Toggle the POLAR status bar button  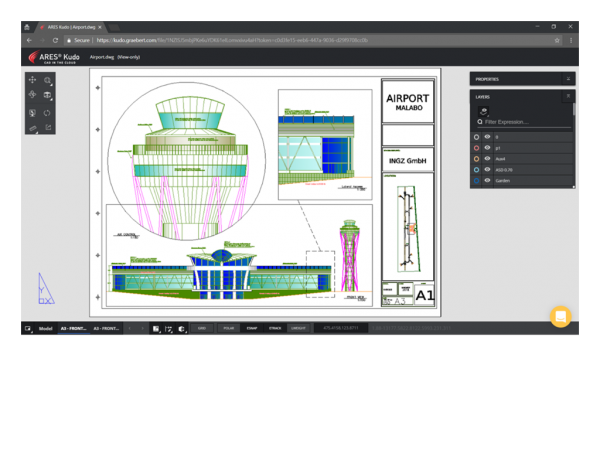[x=227, y=328]
